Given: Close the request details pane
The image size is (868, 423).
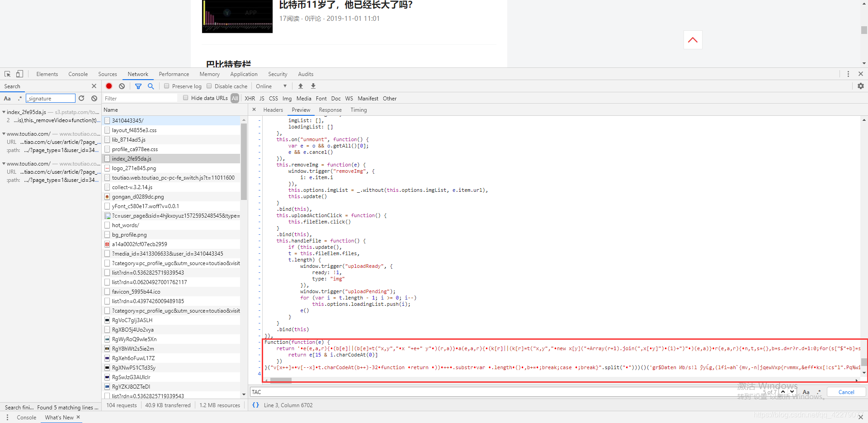Looking at the screenshot, I should [x=254, y=109].
